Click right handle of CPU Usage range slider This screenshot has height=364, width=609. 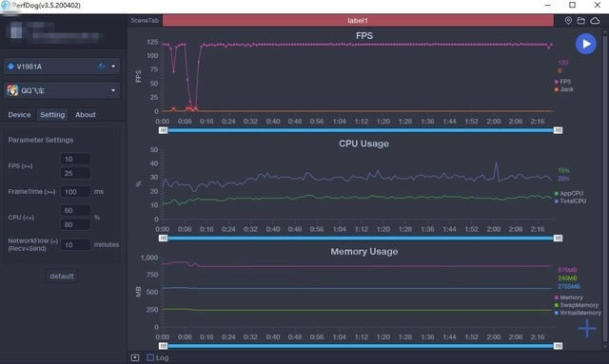[x=558, y=239]
